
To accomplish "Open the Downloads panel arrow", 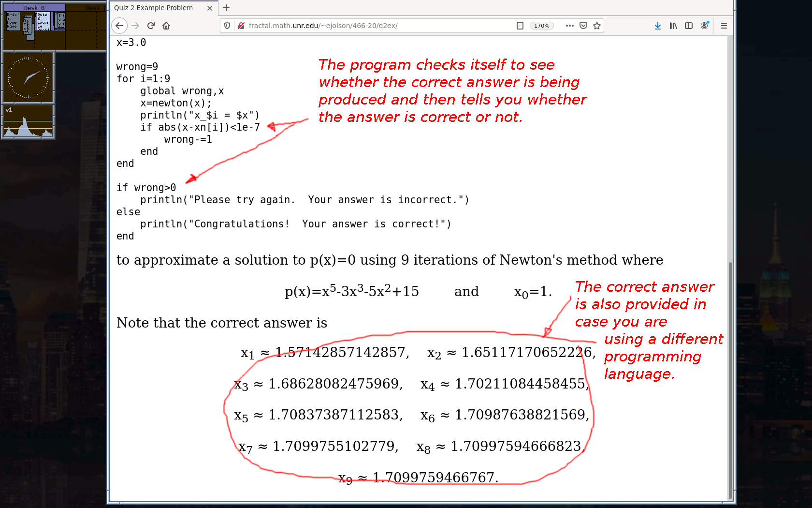I will 658,26.
